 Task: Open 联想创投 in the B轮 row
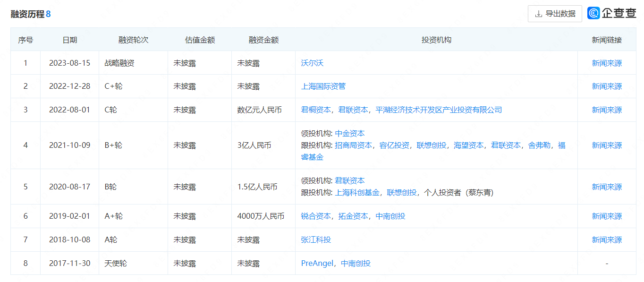point(402,193)
